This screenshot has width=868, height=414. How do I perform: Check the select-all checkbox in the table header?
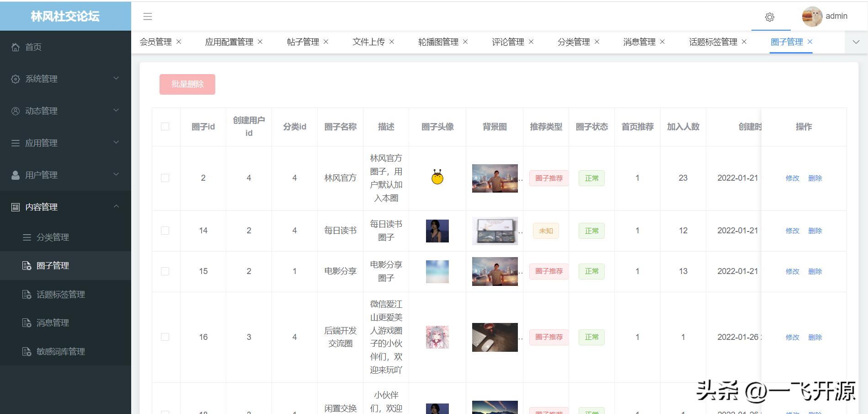tap(165, 126)
